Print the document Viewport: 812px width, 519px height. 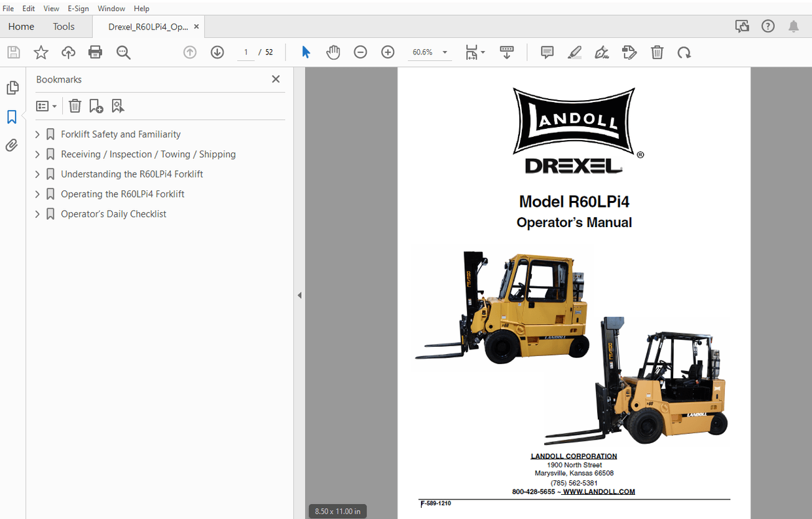point(95,52)
